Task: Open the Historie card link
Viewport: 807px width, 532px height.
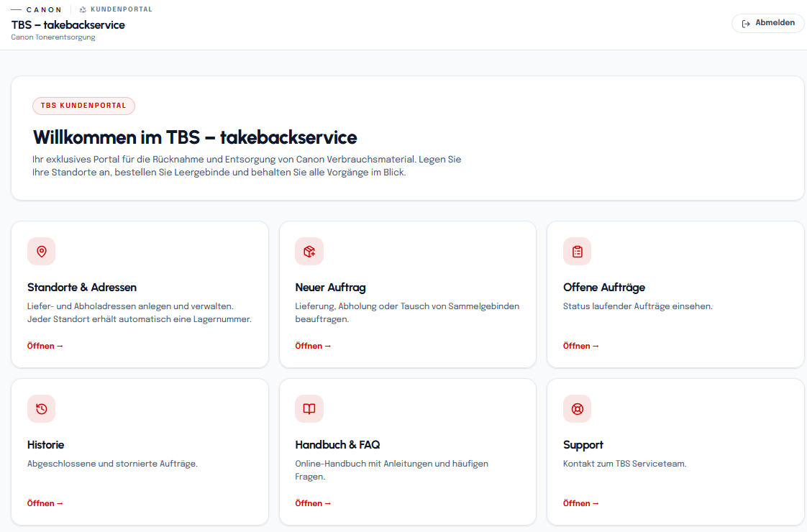Action: (x=45, y=503)
